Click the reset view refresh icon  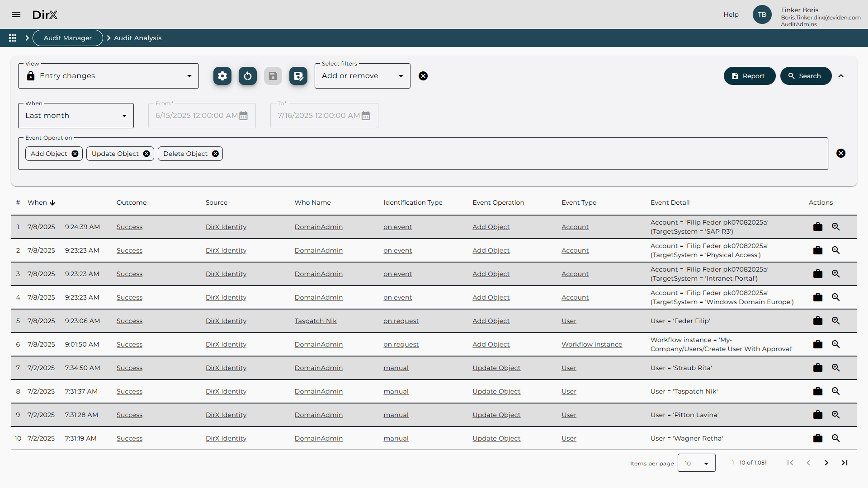click(248, 76)
